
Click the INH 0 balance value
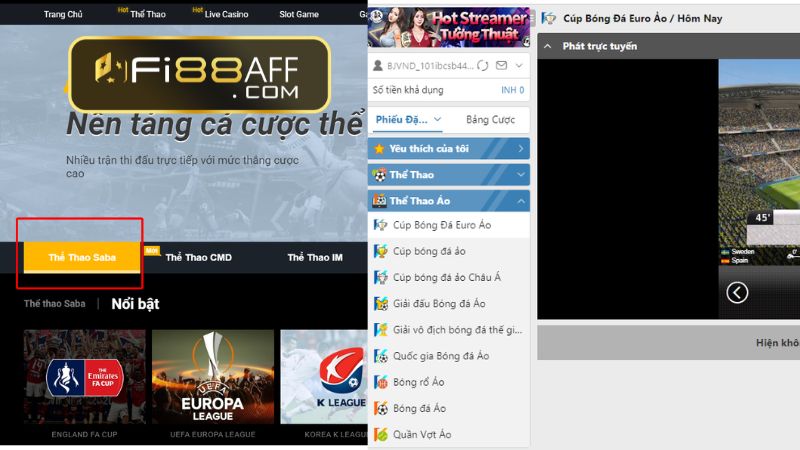pos(512,90)
